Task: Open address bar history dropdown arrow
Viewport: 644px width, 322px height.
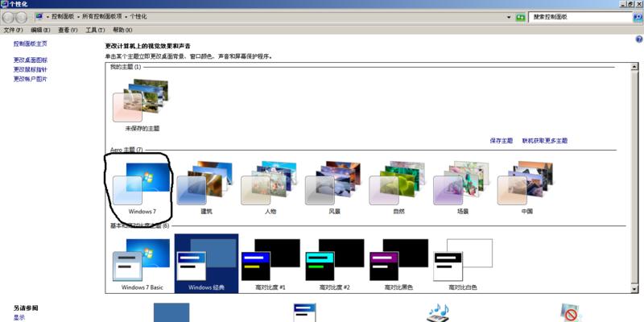Action: (509, 17)
